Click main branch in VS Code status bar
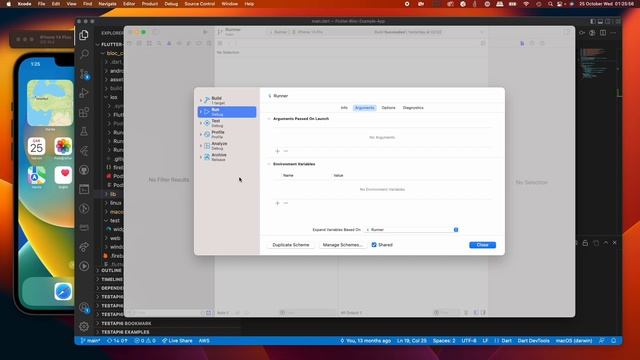 (x=91, y=340)
